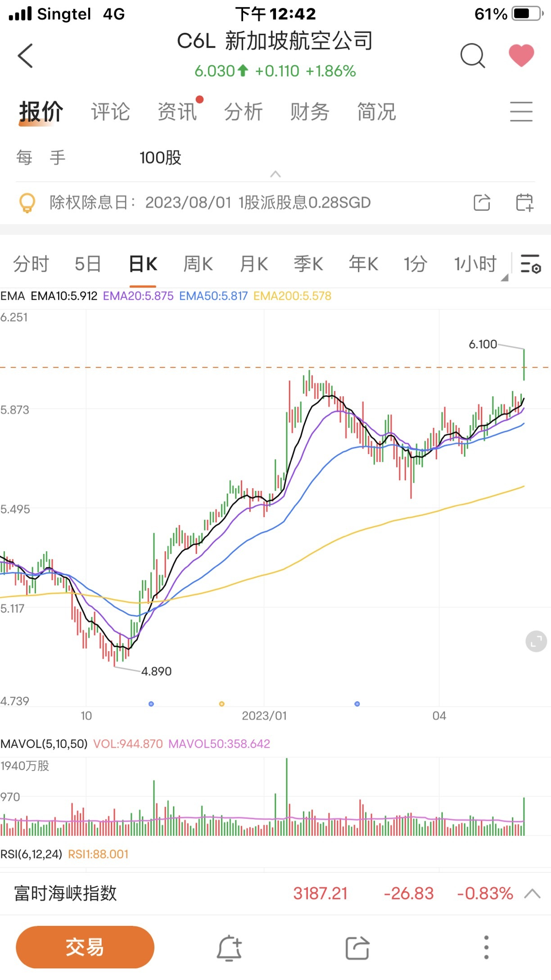
Task: Select the 分时 chart period
Action: pos(31,264)
